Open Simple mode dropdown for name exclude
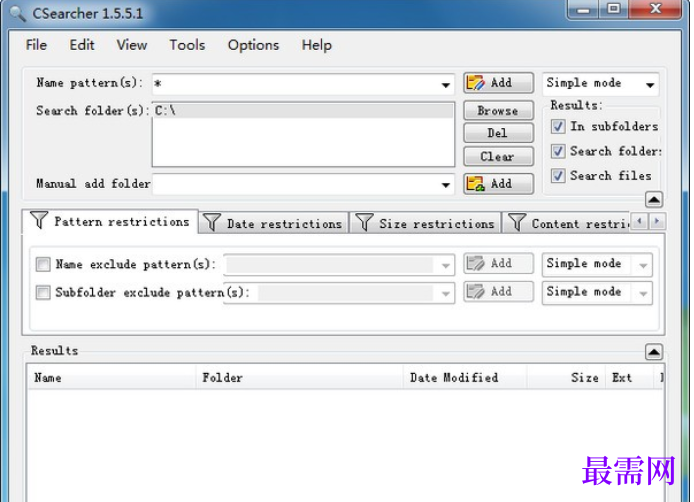 pyautogui.click(x=643, y=265)
